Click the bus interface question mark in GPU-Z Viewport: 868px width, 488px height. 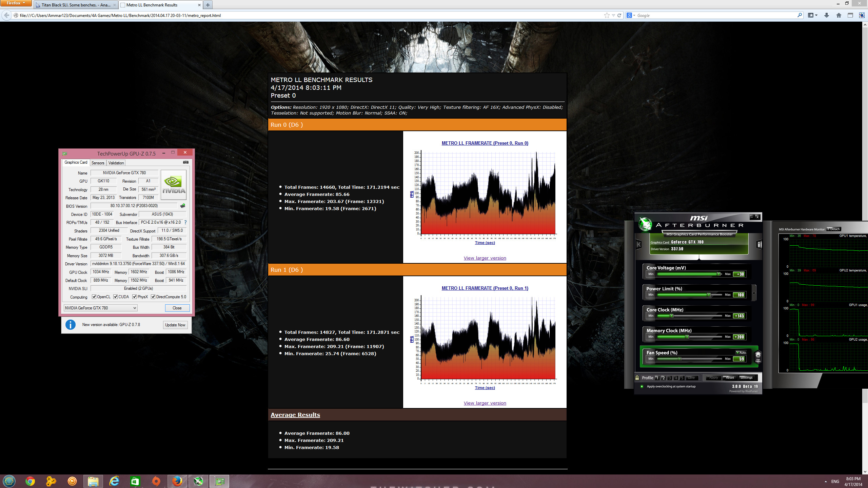(185, 222)
